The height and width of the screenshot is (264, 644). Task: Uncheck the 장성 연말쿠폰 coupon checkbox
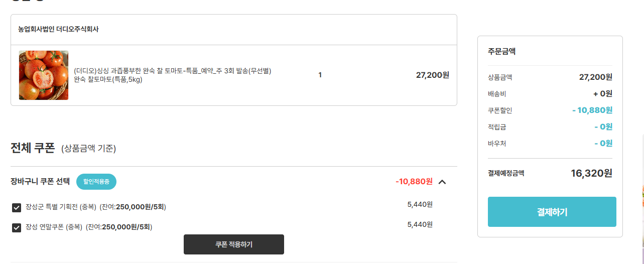[x=17, y=228]
